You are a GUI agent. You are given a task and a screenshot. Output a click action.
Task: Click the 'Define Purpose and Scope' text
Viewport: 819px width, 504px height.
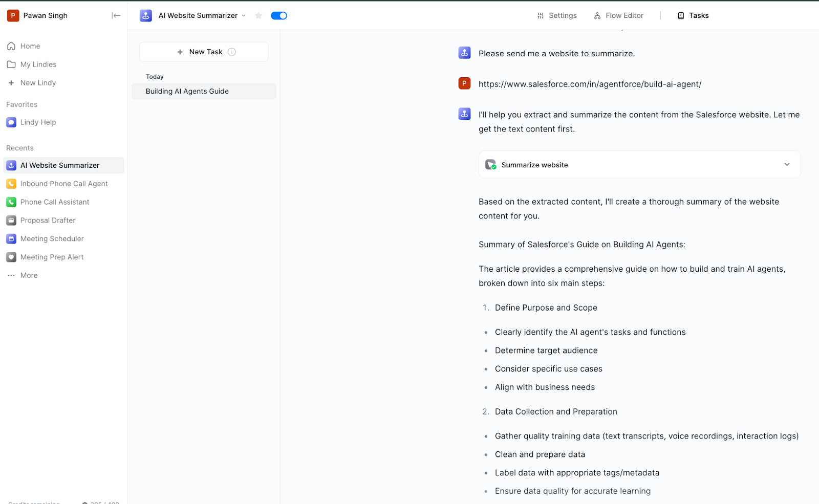pyautogui.click(x=546, y=308)
